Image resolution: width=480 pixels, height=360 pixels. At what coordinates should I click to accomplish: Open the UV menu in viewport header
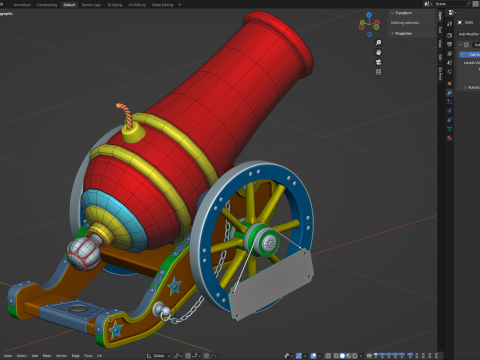[x=99, y=356]
